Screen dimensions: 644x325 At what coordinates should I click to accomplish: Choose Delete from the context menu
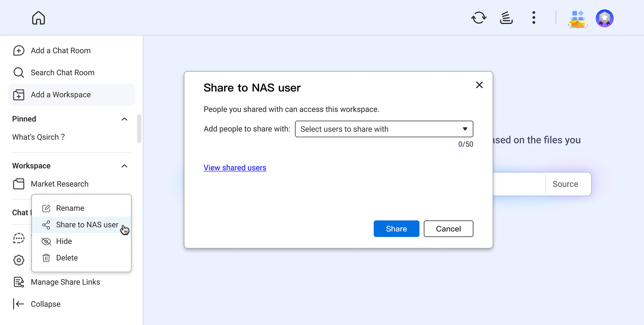point(67,258)
